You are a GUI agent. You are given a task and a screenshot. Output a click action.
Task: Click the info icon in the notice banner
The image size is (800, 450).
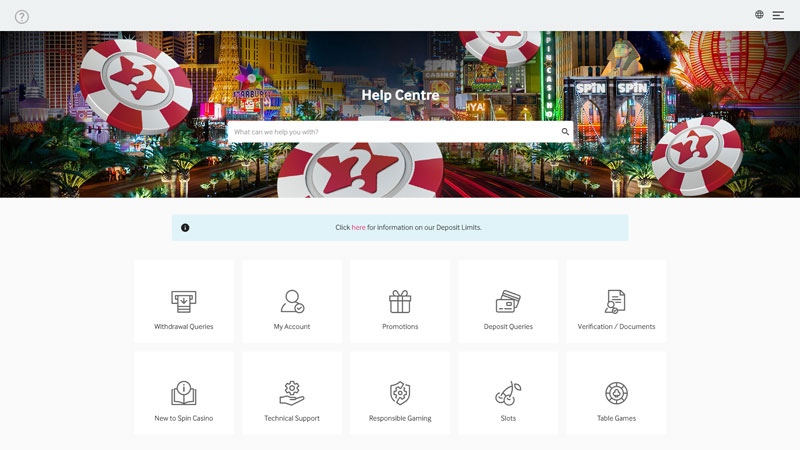pyautogui.click(x=185, y=228)
